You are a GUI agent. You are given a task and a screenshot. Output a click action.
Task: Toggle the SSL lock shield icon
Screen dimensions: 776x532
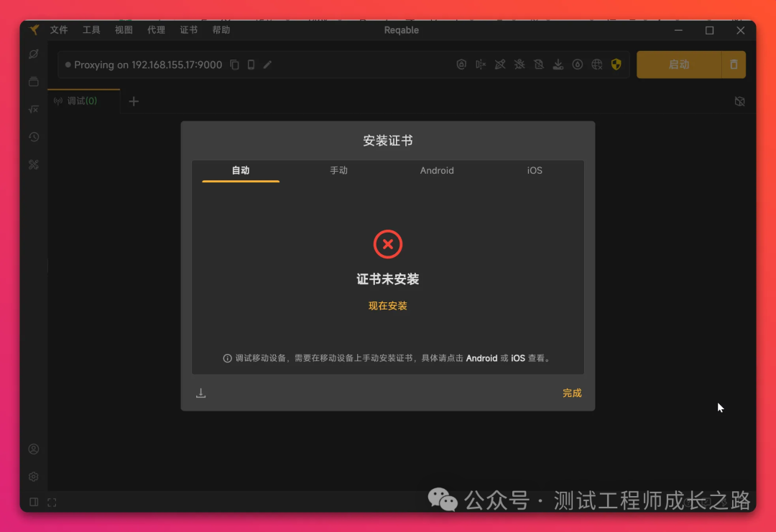pos(461,65)
